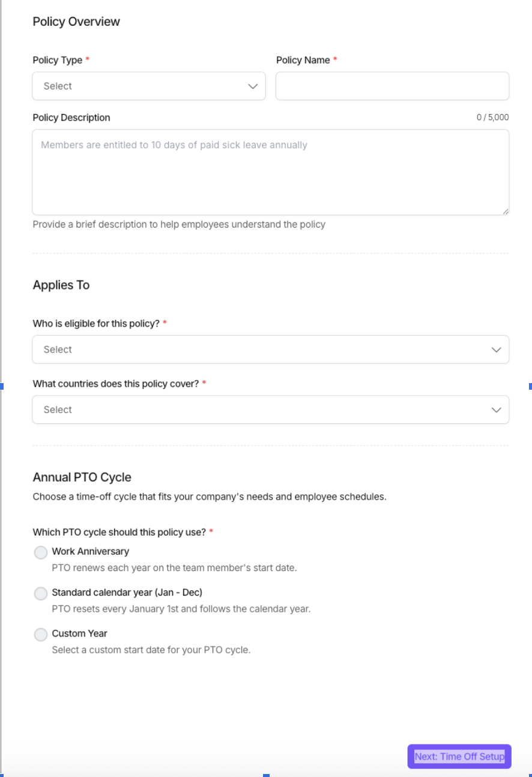Click the Policy Description label
The image size is (532, 777).
[x=71, y=118]
